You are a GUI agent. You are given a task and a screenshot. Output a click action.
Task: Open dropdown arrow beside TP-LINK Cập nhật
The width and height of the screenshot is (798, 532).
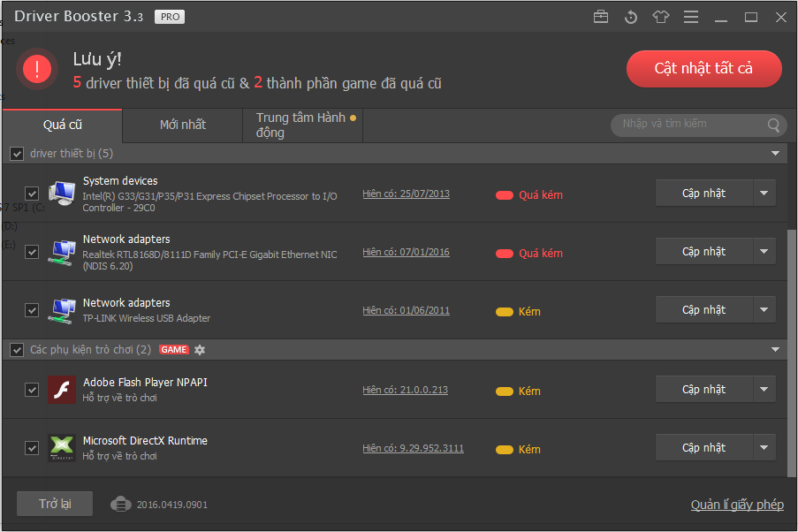click(x=764, y=309)
